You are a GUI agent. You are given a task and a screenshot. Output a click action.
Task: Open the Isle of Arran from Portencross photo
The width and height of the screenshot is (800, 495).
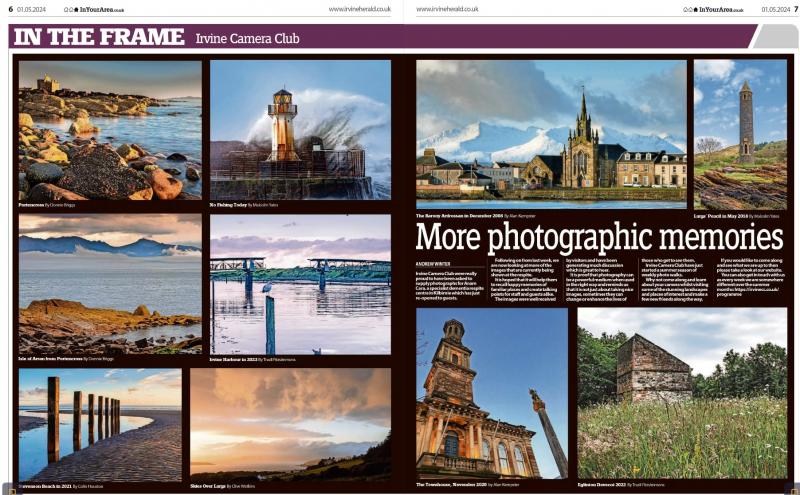(109, 283)
